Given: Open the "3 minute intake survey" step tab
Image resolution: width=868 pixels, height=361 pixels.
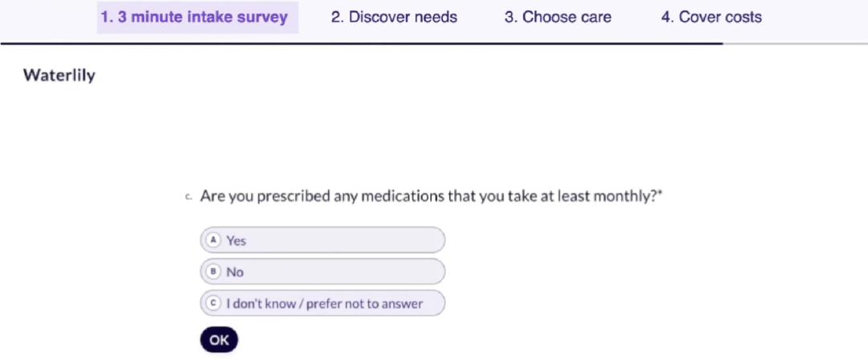Looking at the screenshot, I should point(194,17).
